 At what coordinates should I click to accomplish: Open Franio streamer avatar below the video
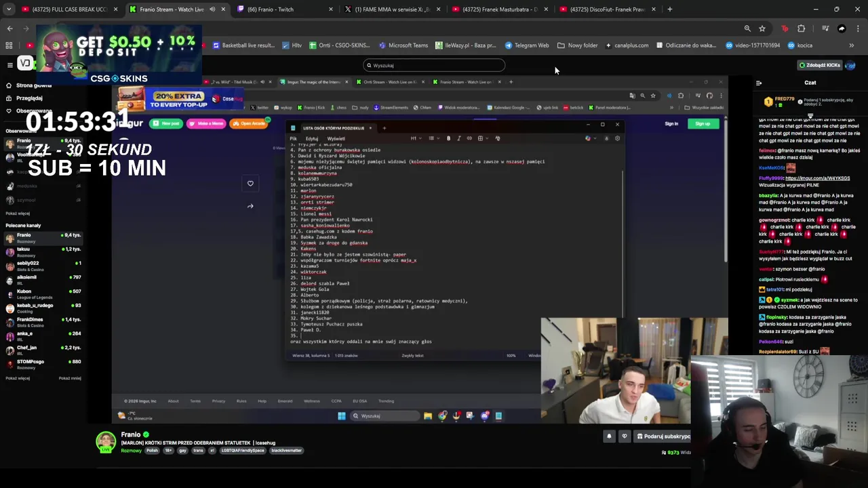[x=106, y=442]
